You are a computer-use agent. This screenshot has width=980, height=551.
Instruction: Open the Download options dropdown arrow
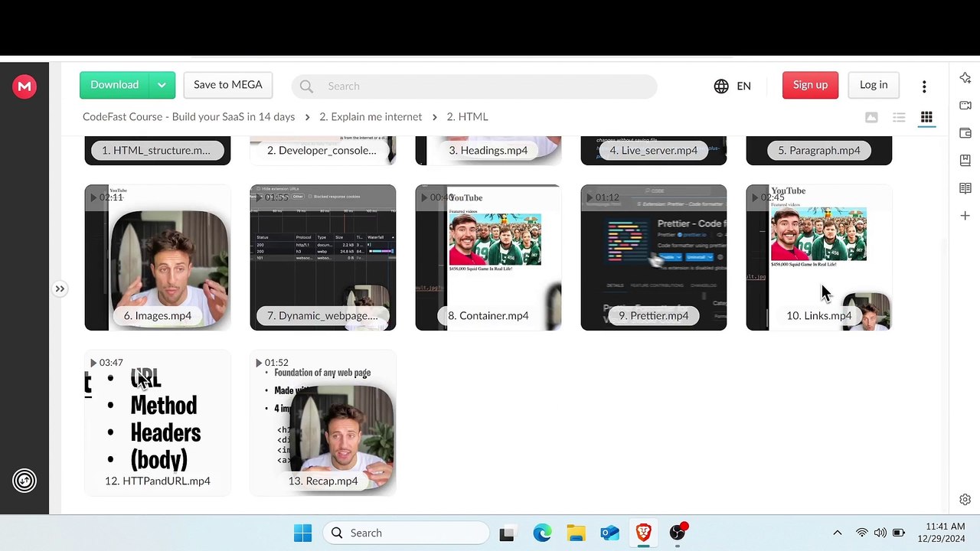[162, 85]
